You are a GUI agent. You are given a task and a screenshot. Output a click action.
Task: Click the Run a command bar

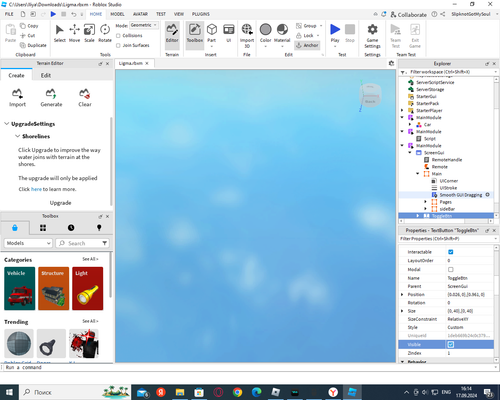pos(247,367)
